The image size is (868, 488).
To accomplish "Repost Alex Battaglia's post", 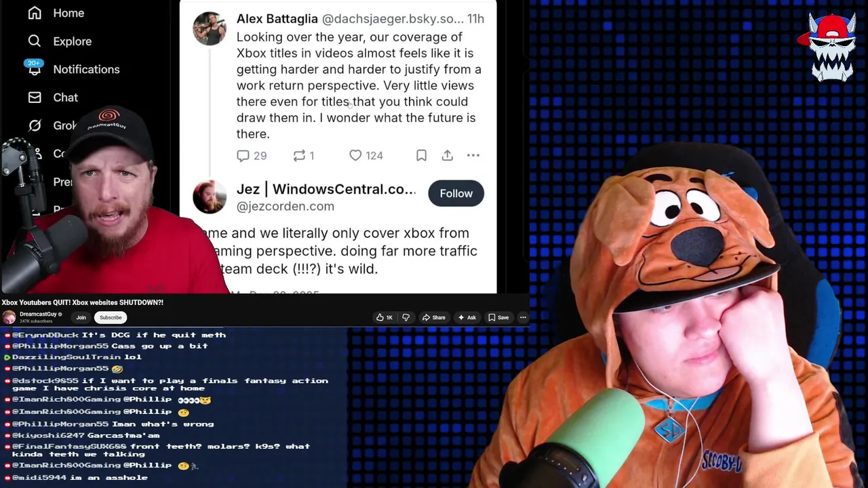I will tap(299, 156).
